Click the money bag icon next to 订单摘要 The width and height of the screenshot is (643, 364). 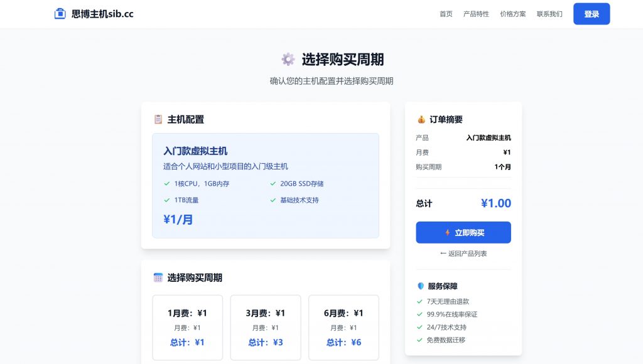(421, 119)
